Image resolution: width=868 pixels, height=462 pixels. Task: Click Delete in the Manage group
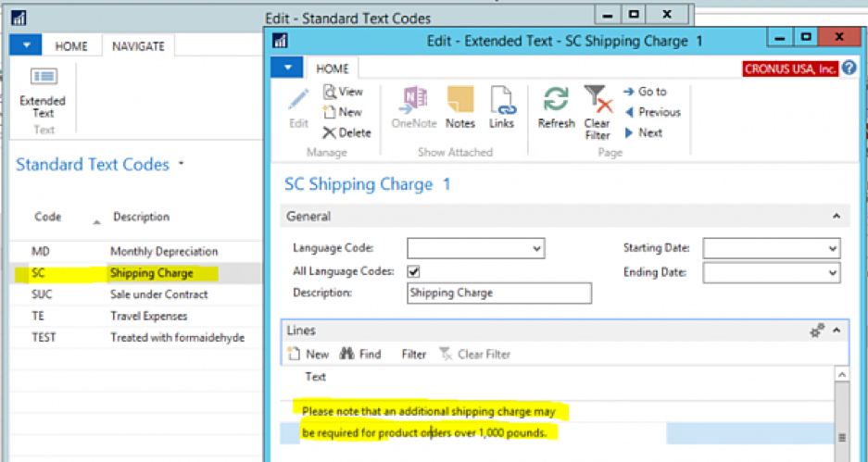click(346, 132)
